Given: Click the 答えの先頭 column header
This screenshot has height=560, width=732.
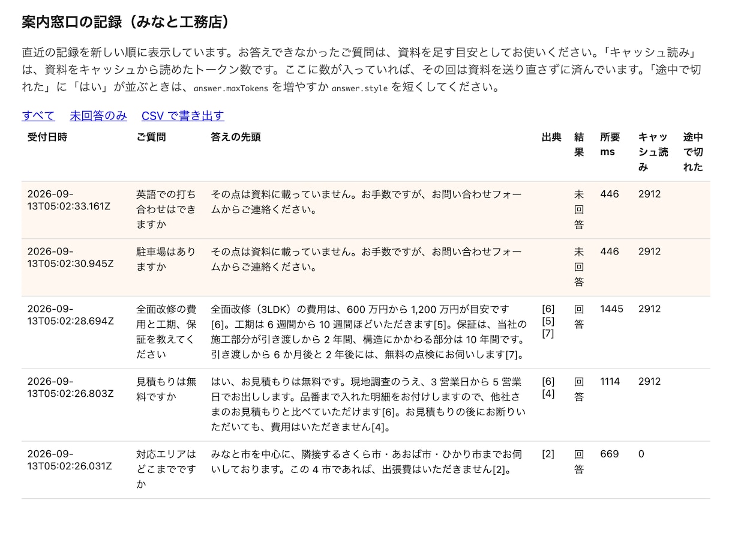Looking at the screenshot, I should point(236,137).
